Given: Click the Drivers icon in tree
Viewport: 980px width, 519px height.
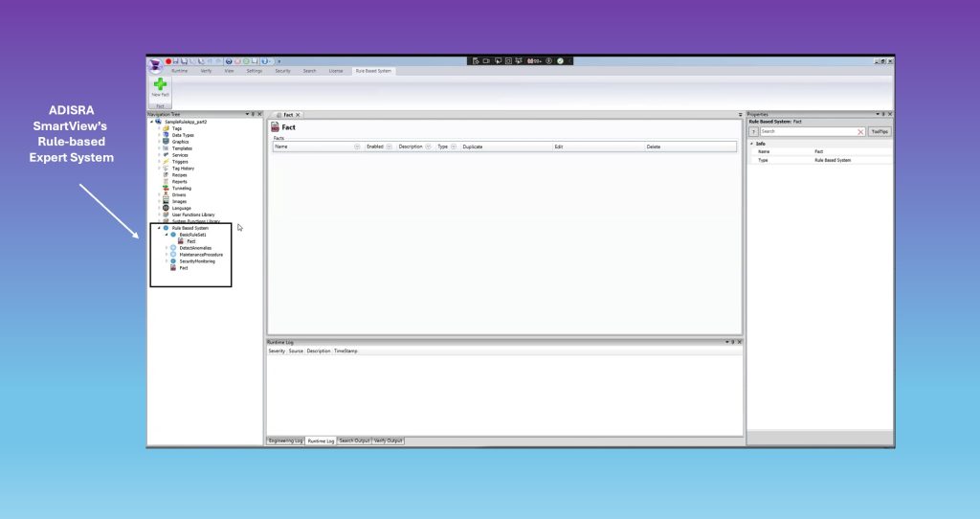Looking at the screenshot, I should click(167, 195).
